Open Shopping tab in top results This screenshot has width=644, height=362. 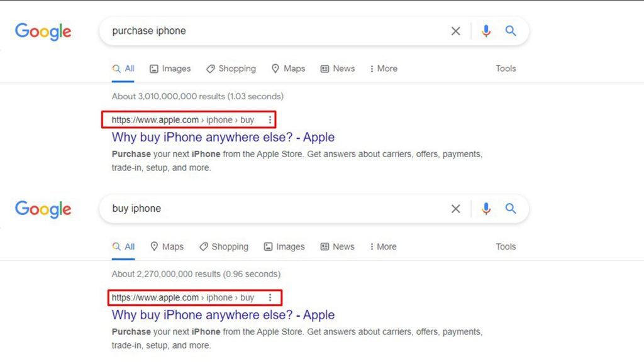(x=231, y=69)
